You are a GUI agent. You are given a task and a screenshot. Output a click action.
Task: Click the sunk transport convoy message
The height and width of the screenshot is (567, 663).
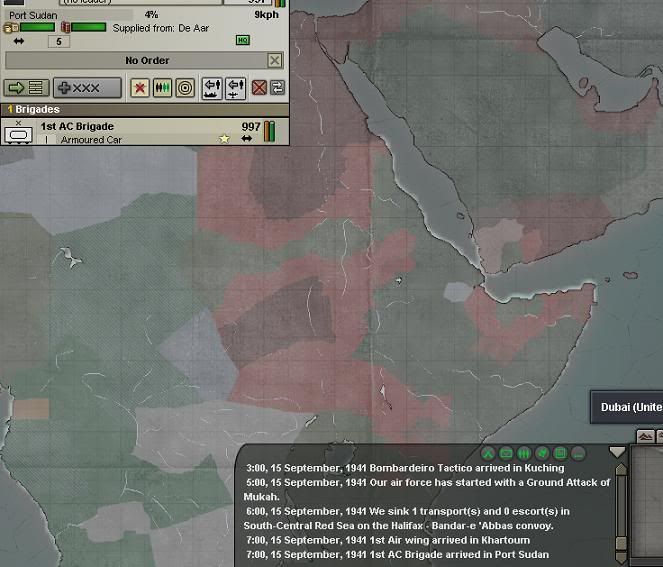407,518
